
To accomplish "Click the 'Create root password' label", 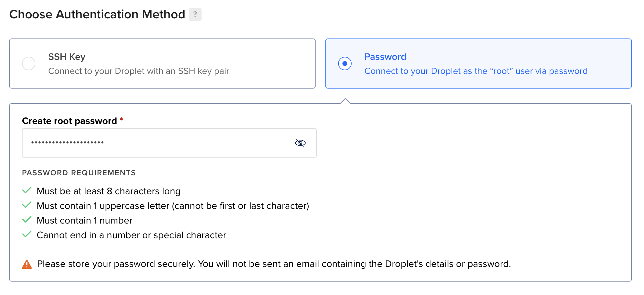I will click(70, 121).
